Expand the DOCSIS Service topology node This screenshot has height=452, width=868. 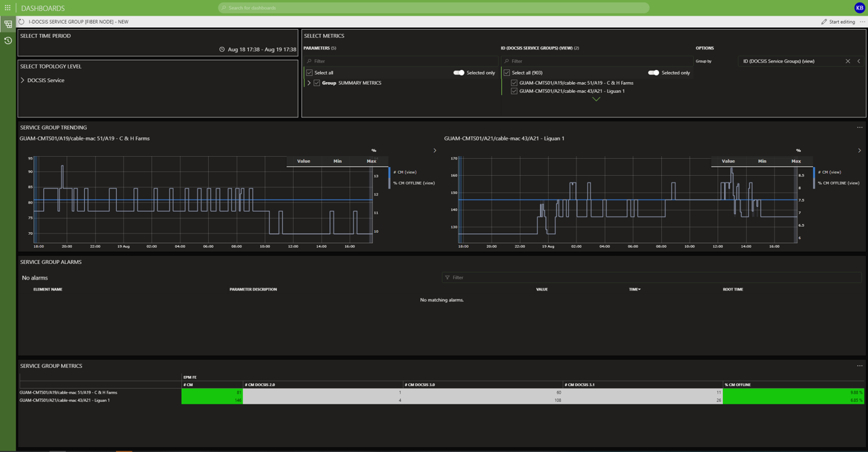22,80
